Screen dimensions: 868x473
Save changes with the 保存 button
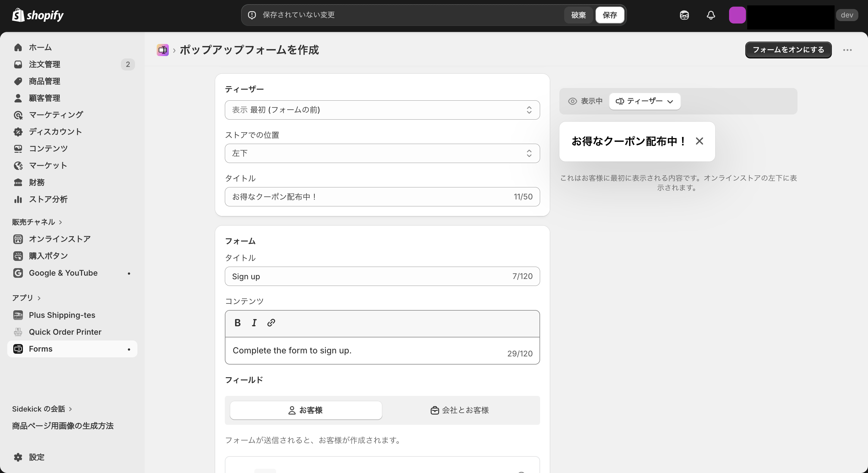610,15
